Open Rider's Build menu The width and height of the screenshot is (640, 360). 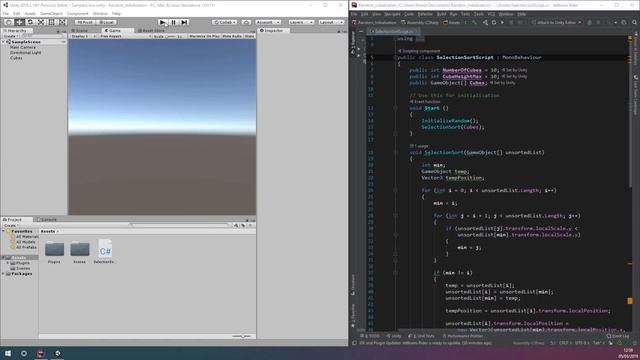coord(441,14)
